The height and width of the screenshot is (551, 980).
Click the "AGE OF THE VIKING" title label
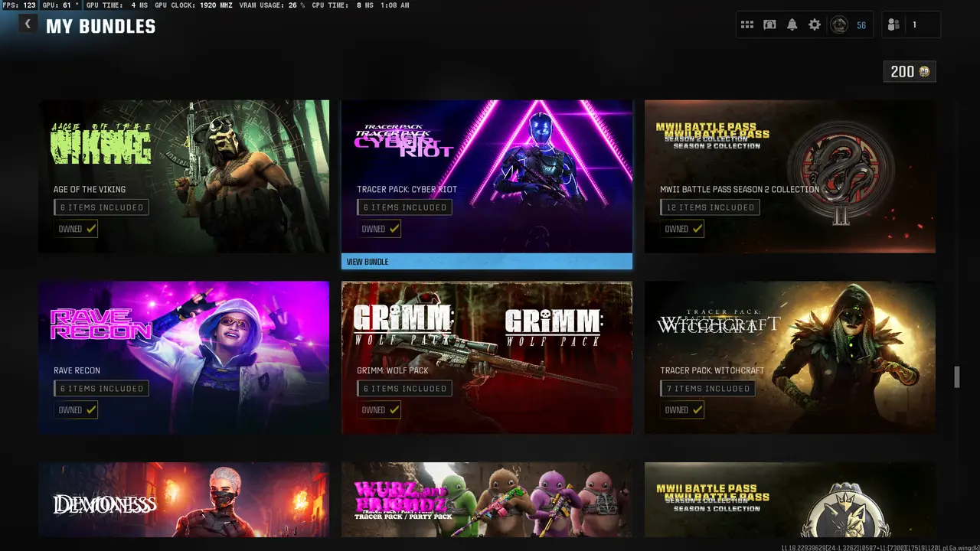click(x=90, y=189)
